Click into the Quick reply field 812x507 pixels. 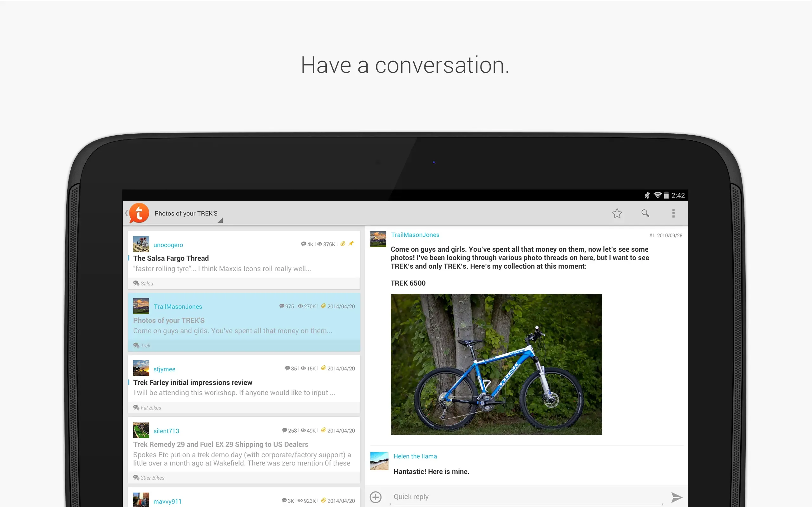pyautogui.click(x=526, y=497)
